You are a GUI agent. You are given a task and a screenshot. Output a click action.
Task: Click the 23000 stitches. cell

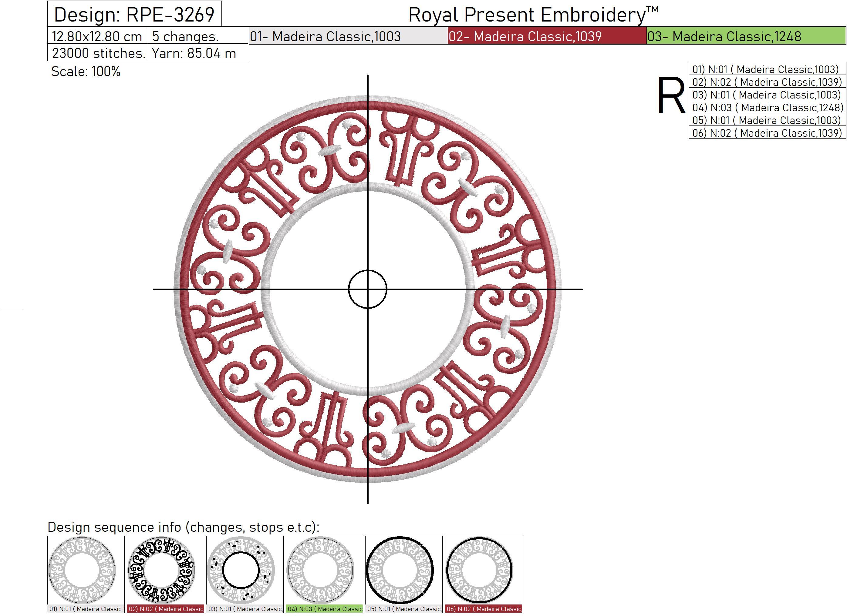97,53
